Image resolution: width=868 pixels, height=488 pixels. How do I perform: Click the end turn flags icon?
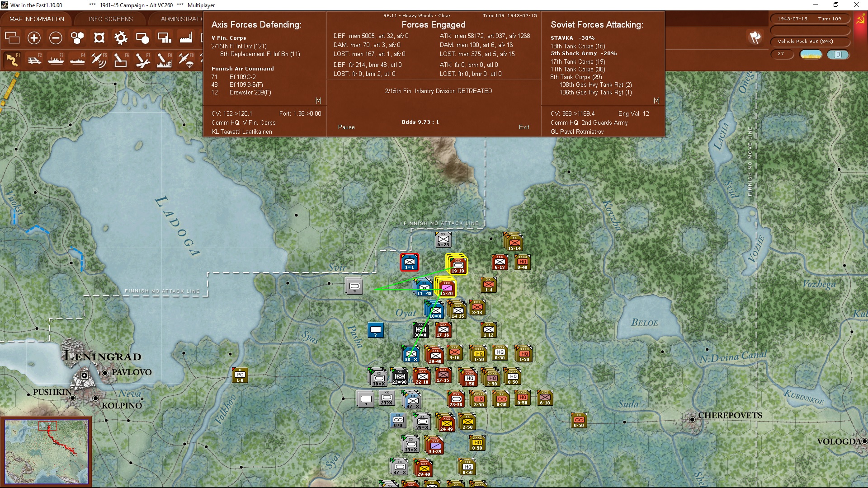point(755,38)
